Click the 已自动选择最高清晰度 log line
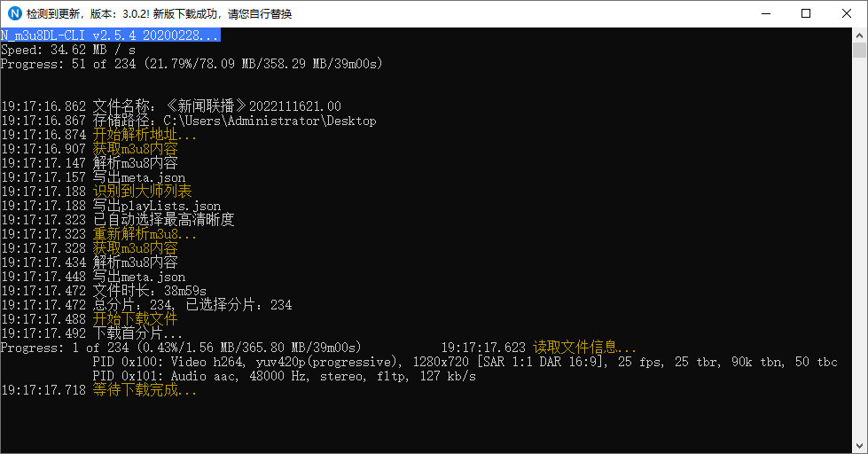The image size is (868, 454). [x=163, y=220]
